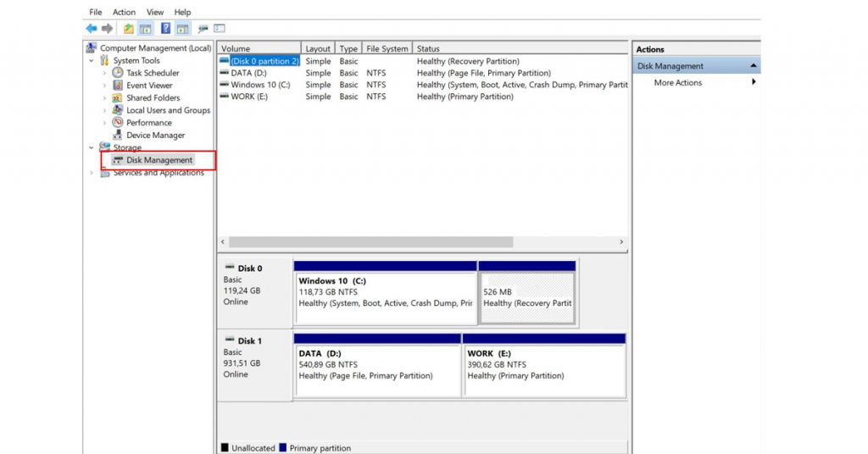Click the scroll-left arrow of the volume list
This screenshot has width=868, height=454.
pyautogui.click(x=223, y=241)
